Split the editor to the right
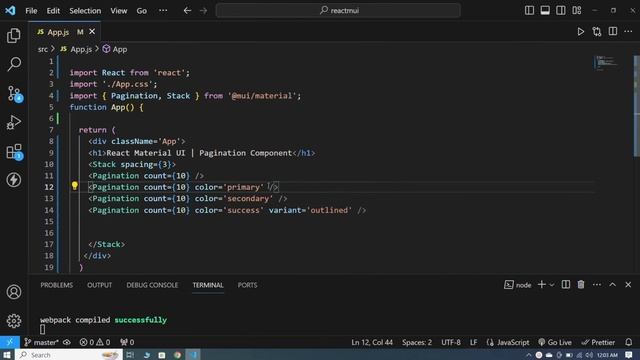 tap(613, 31)
